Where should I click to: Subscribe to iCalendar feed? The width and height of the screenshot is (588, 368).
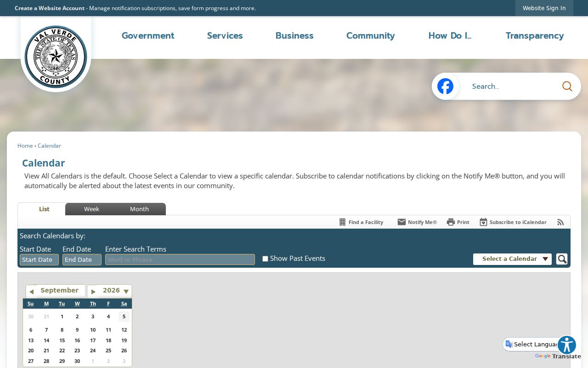tap(513, 222)
